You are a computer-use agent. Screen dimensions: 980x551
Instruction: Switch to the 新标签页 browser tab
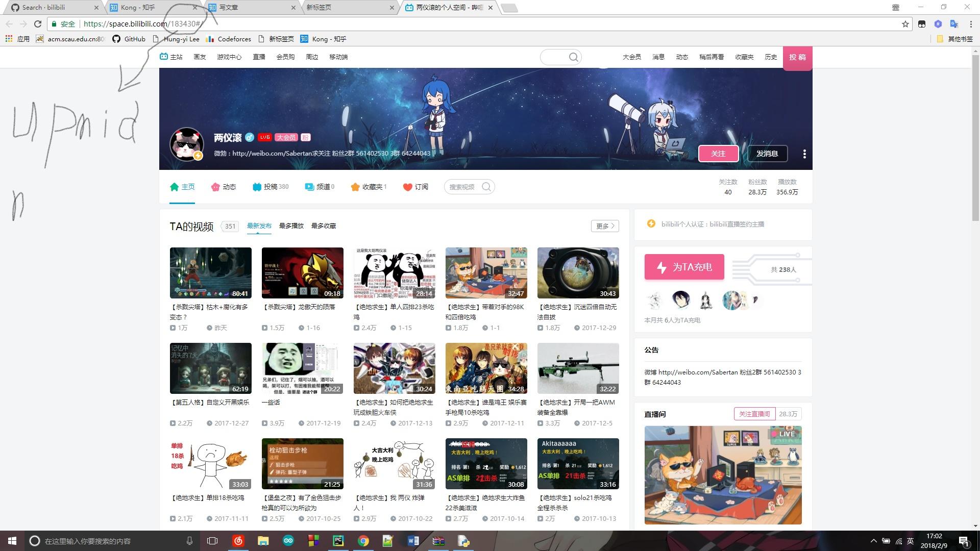[350, 8]
